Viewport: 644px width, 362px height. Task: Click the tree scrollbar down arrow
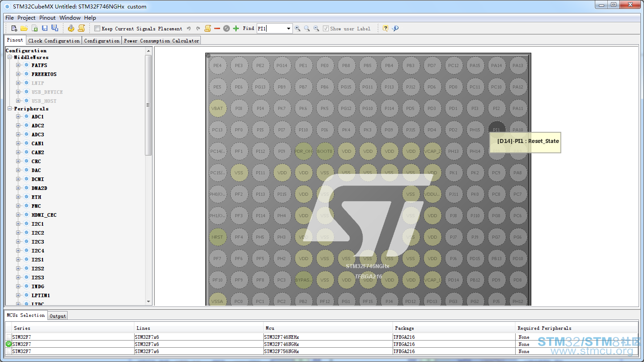(x=148, y=302)
